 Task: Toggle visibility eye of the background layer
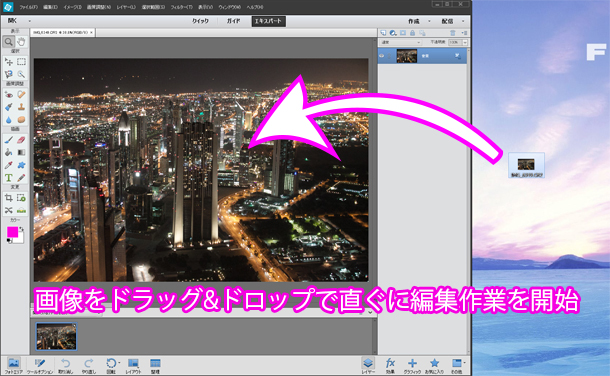[382, 56]
